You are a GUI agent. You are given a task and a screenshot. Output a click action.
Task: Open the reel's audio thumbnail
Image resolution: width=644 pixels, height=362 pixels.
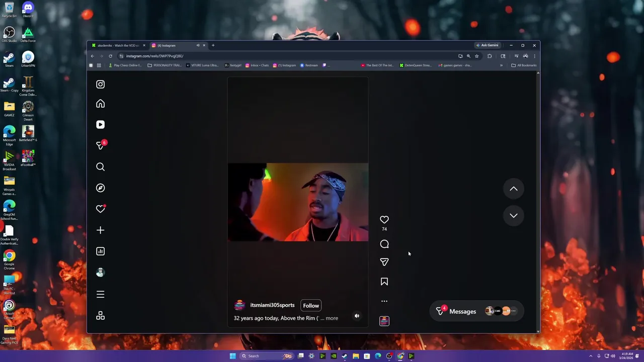click(384, 321)
